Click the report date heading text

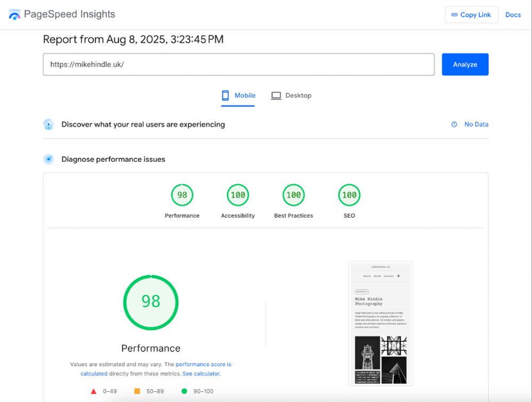point(133,39)
